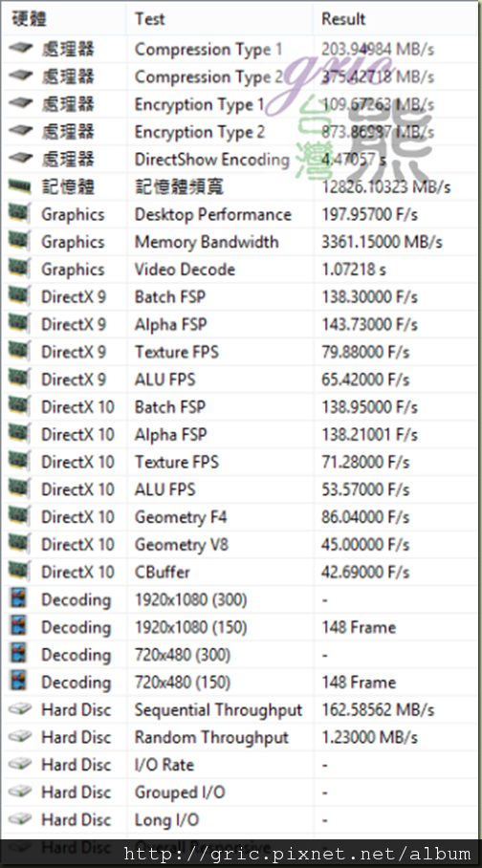Click processor icon beside Compression Type 1
482x868 pixels.
coord(20,49)
